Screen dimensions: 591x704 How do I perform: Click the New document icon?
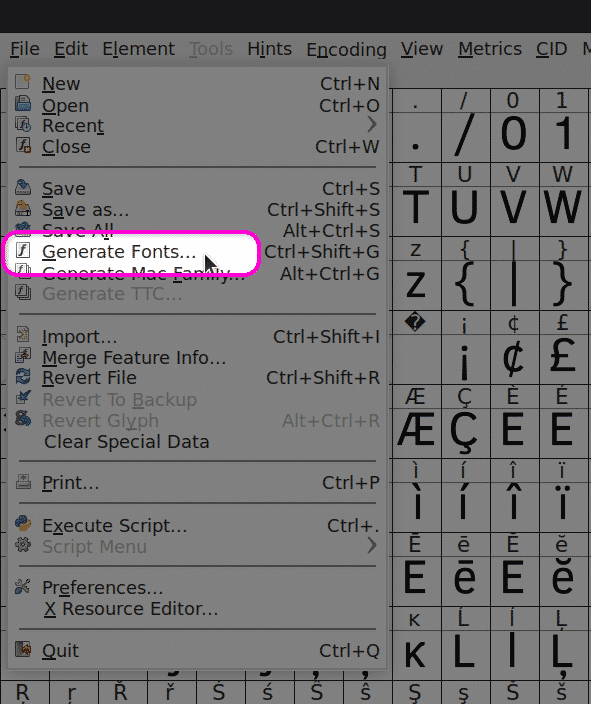point(22,82)
